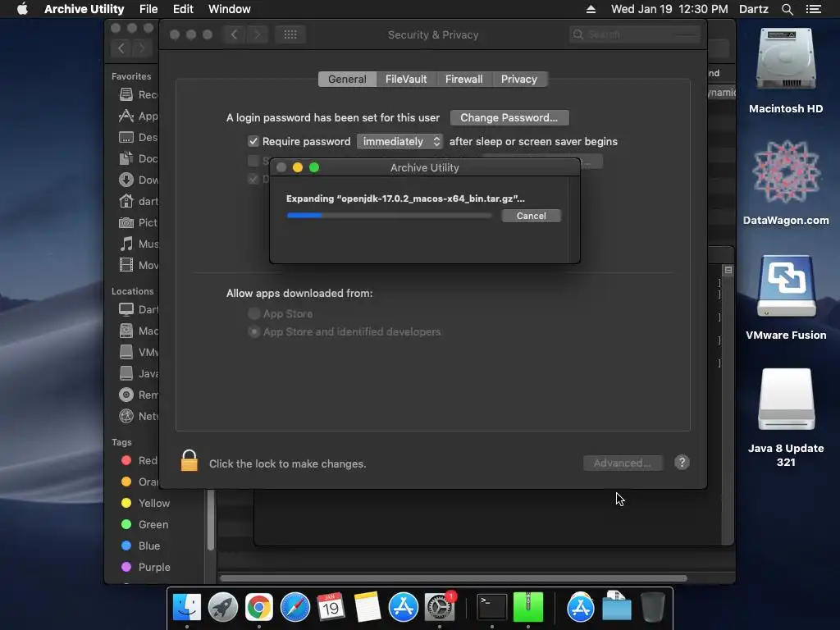Switch to the Firewall tab

pos(464,80)
